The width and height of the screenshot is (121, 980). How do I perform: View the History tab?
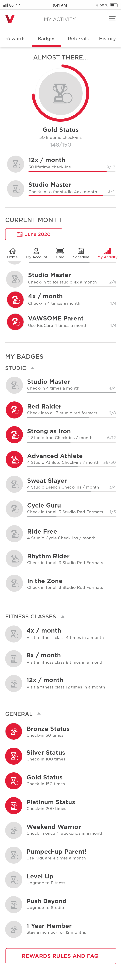point(107,38)
